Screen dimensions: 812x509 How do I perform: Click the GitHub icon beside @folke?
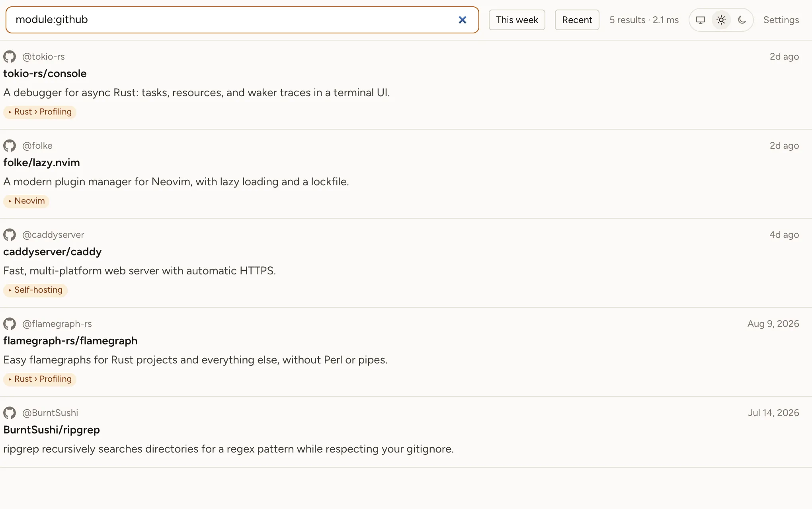point(10,146)
